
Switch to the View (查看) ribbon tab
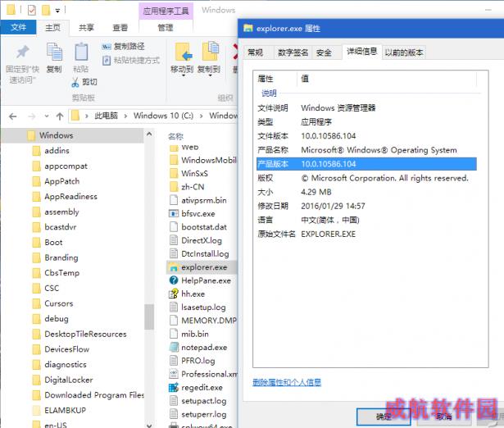click(x=120, y=28)
